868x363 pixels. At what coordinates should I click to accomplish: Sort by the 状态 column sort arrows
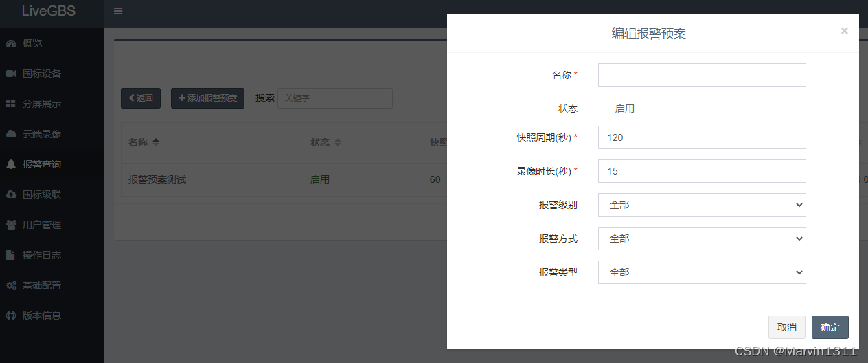point(338,142)
